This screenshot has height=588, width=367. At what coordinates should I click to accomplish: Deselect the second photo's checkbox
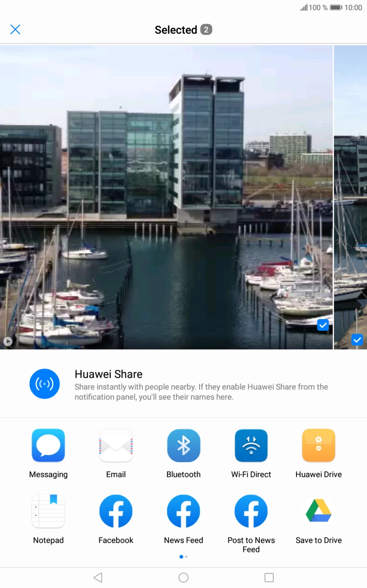[x=357, y=340]
